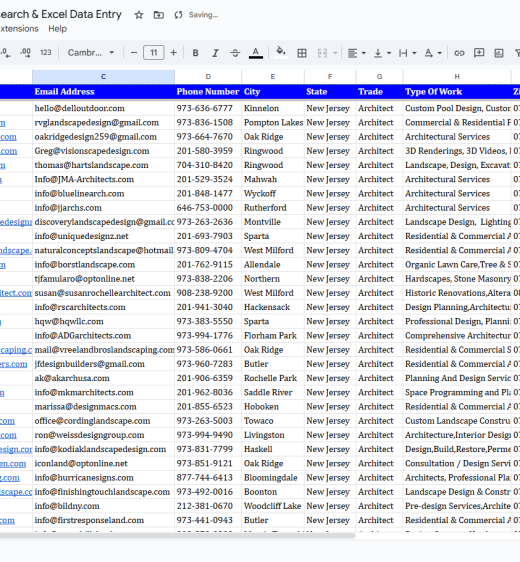Open text rotation dropdown
This screenshot has height=562, width=520.
[x=433, y=53]
